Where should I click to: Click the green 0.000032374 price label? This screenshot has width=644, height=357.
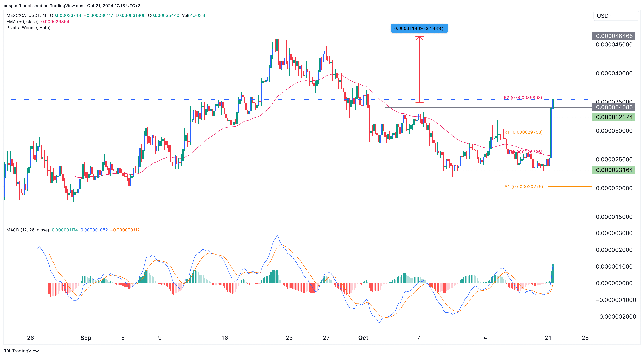(614, 117)
